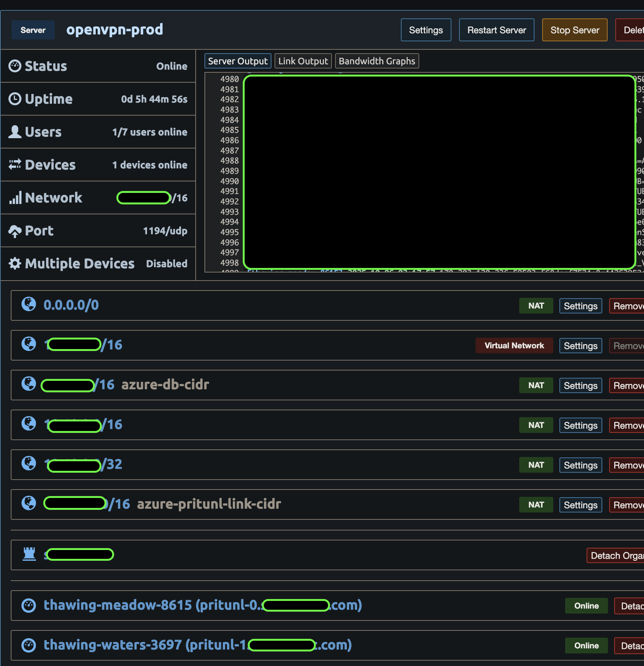Screen dimensions: 644x666
Task: Click the gauge icon beside thawing-waters-3697
Action: coord(29,645)
